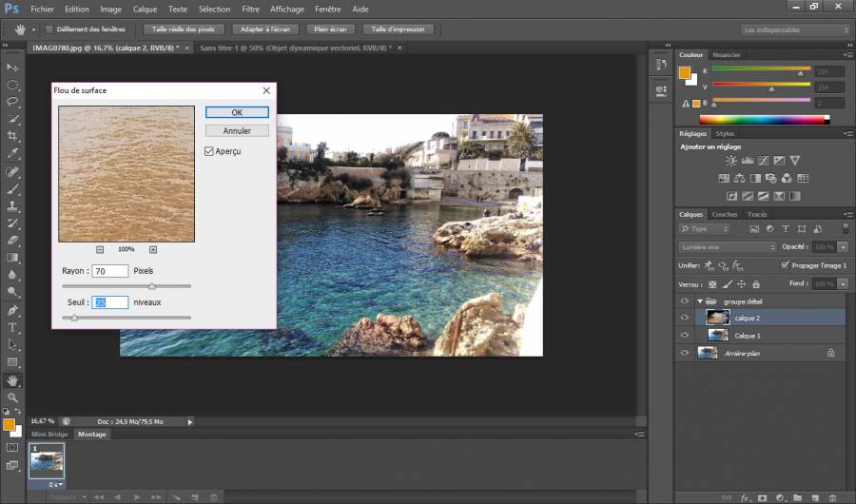Choose the Text (T) tool in the toolbox
856x504 pixels.
(13, 327)
